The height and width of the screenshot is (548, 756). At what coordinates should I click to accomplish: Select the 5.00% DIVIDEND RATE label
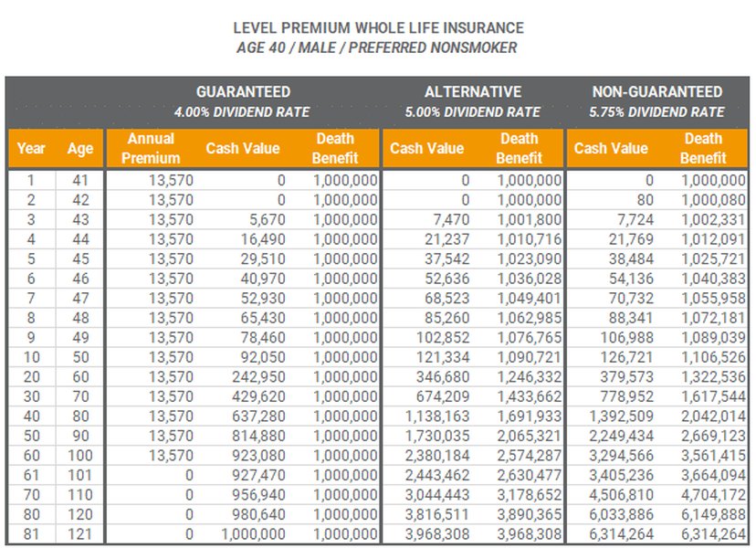coord(472,111)
